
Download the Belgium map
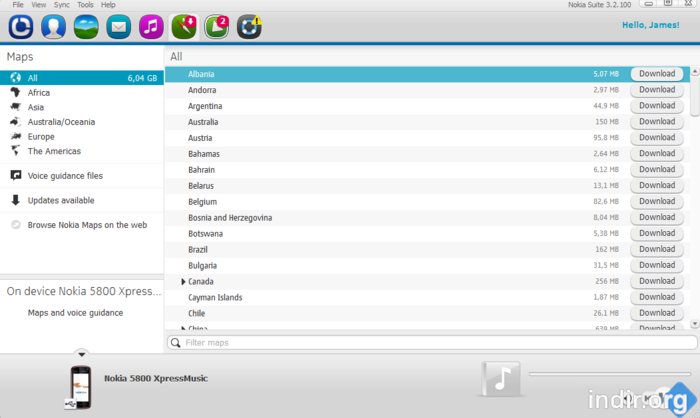tap(657, 201)
